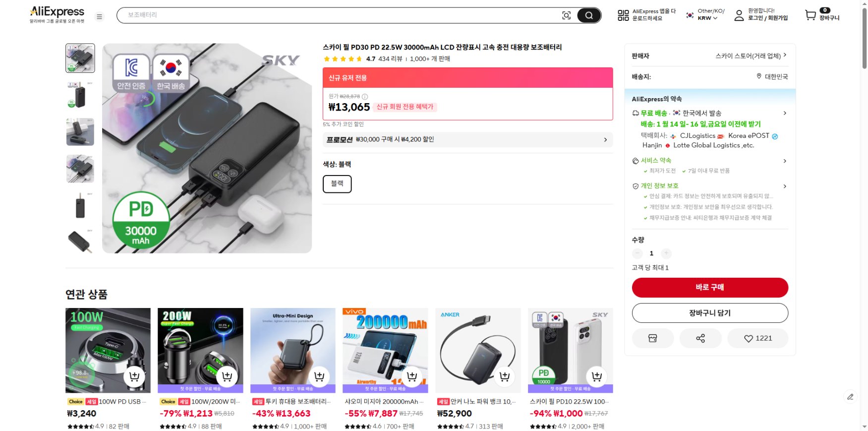
Task: Open KRW currency language dropdown
Action: (707, 15)
